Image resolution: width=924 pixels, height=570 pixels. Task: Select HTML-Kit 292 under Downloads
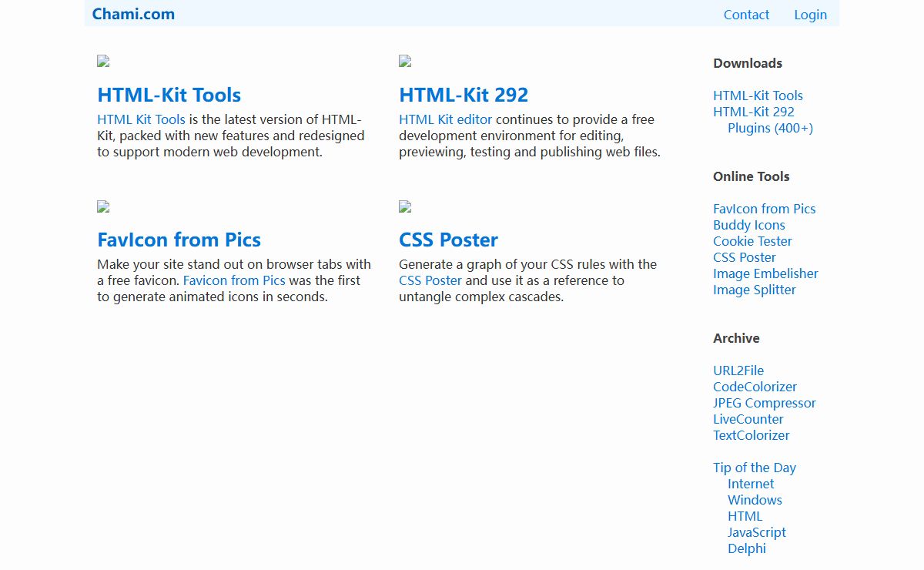pyautogui.click(x=754, y=112)
